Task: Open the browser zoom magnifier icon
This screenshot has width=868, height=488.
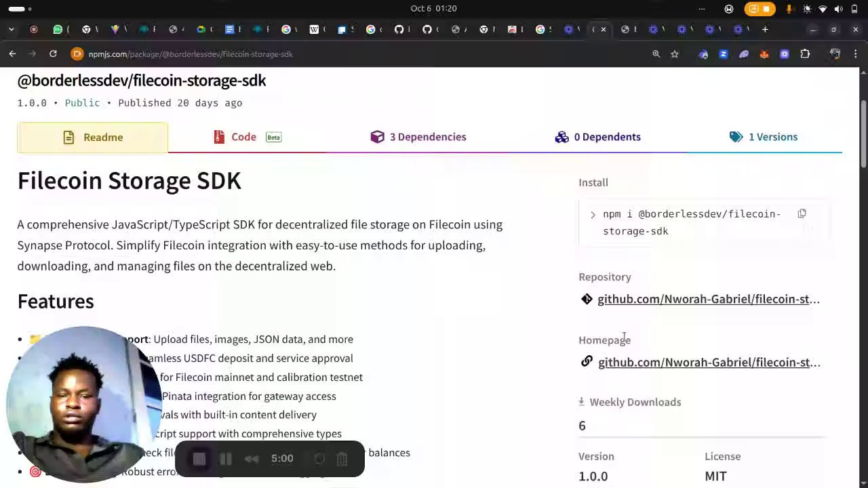Action: (656, 54)
